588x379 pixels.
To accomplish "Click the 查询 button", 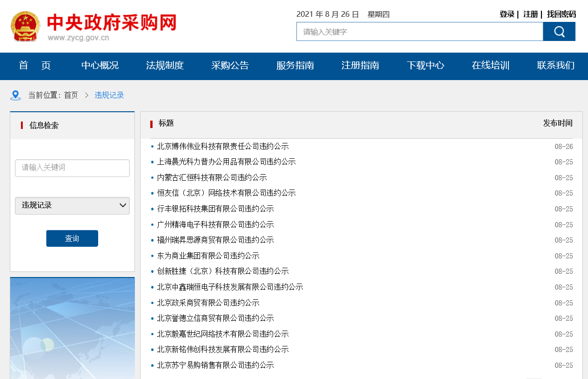I will tap(72, 238).
